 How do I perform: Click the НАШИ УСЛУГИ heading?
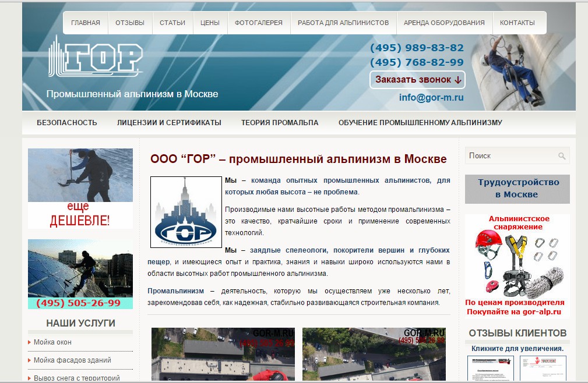[80, 323]
